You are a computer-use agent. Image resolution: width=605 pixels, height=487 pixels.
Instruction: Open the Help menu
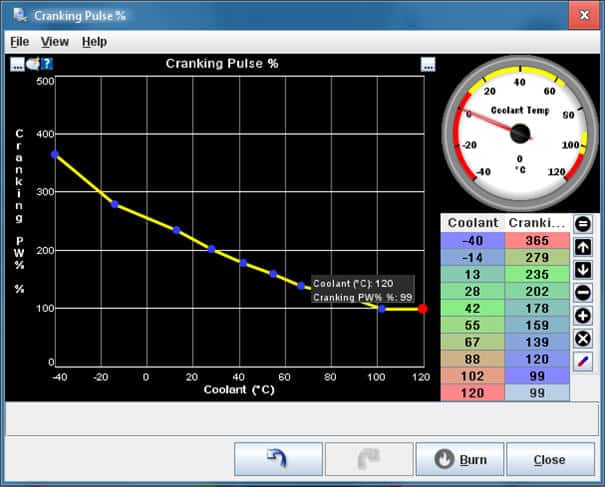94,42
